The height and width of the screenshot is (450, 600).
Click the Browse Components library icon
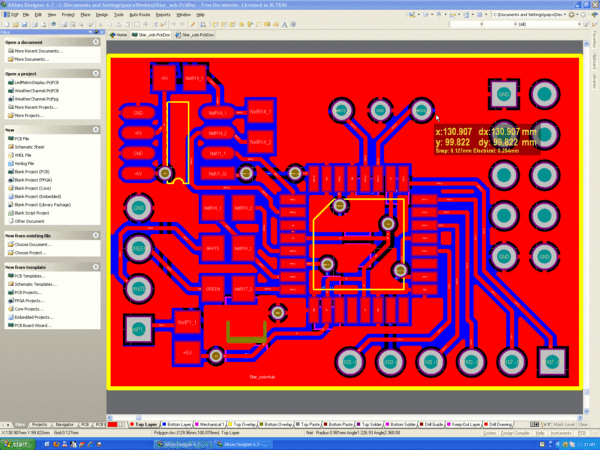203,24
